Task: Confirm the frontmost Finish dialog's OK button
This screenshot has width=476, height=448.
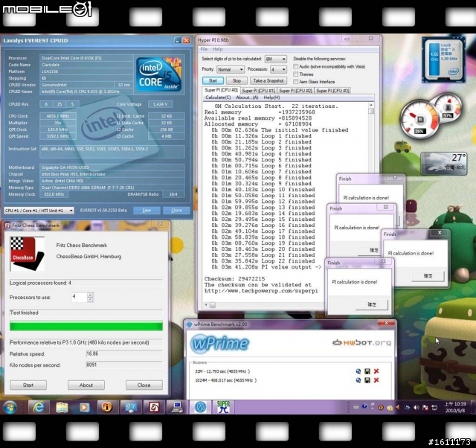Action: 372,304
